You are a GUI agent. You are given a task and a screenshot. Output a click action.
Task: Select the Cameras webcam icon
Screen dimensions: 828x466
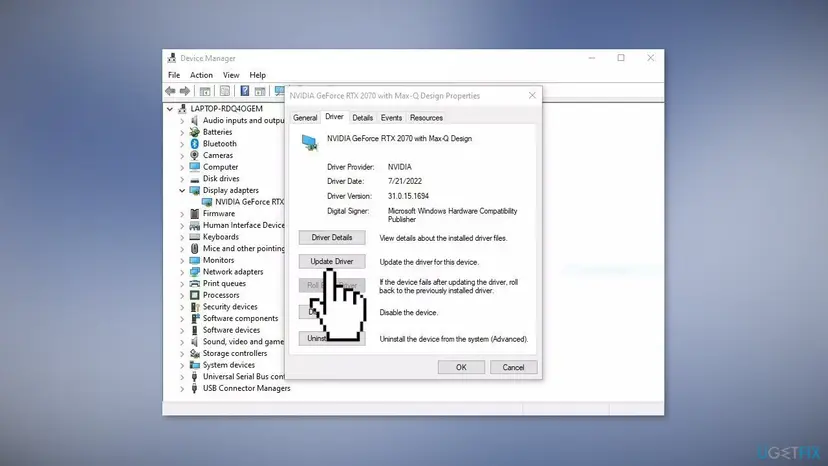pyautogui.click(x=194, y=155)
